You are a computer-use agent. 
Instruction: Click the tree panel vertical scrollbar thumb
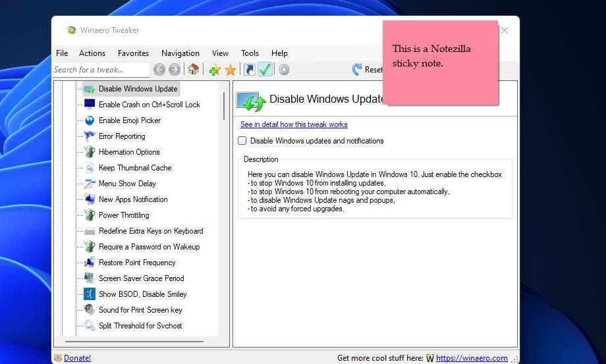click(224, 106)
